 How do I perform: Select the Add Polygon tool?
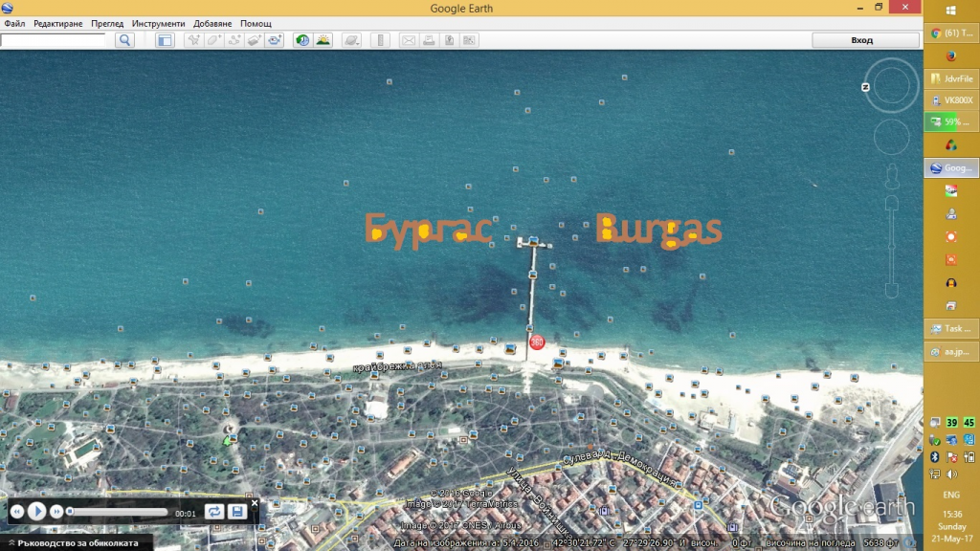pos(214,40)
